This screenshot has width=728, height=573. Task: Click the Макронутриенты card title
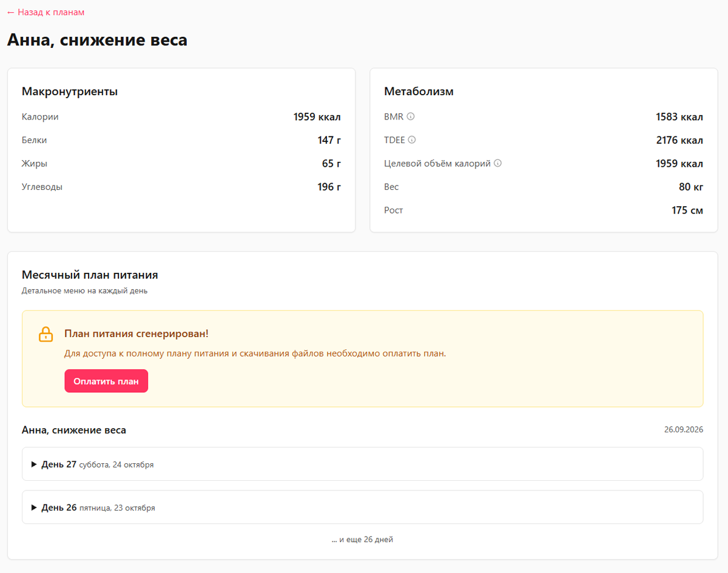(70, 92)
